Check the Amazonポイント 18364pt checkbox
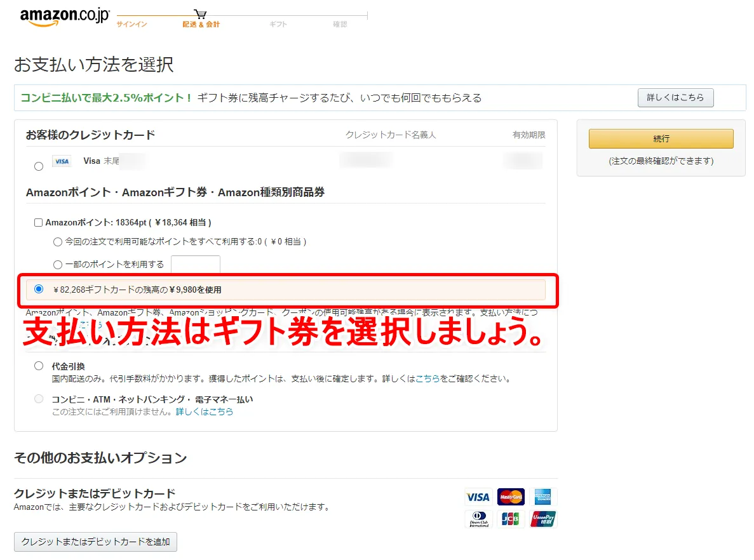This screenshot has height=560, width=754. tap(39, 223)
